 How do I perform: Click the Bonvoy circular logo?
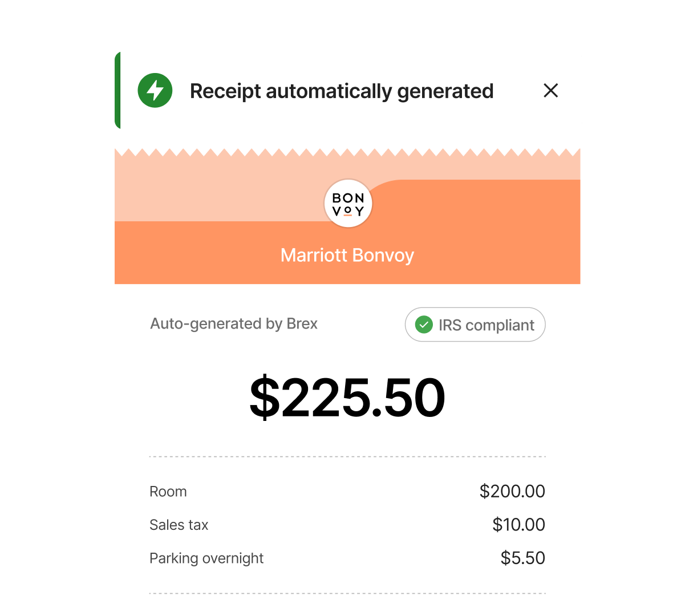point(348,204)
